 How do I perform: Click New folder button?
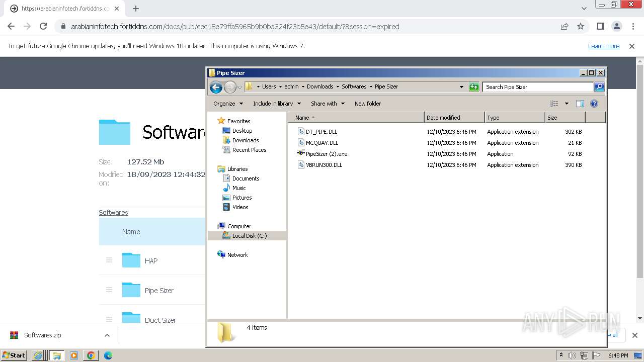coord(368,104)
